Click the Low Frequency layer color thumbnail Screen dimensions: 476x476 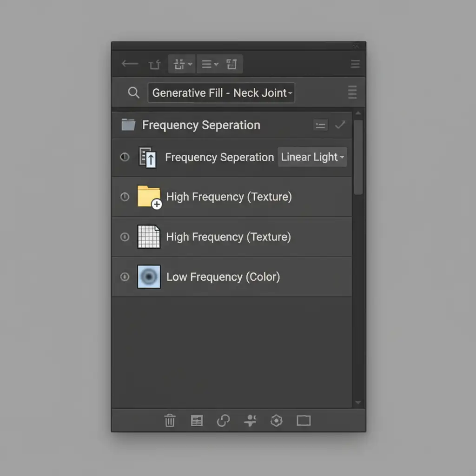click(149, 277)
